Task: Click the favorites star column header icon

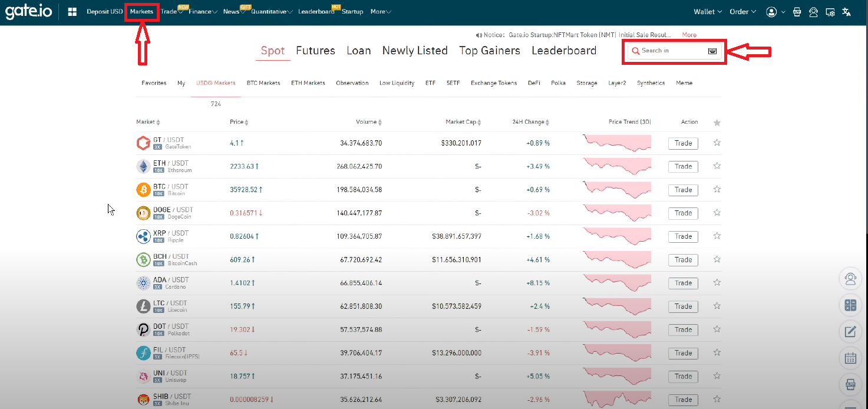Action: [x=717, y=123]
